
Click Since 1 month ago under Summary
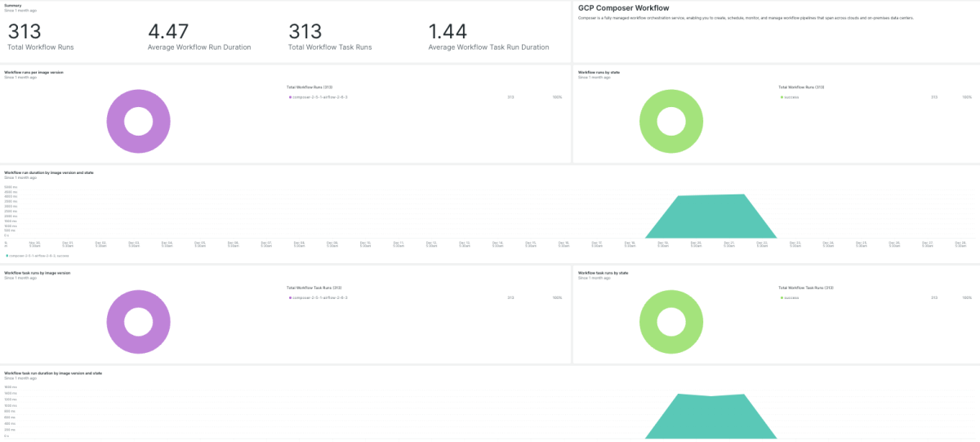pos(20,11)
